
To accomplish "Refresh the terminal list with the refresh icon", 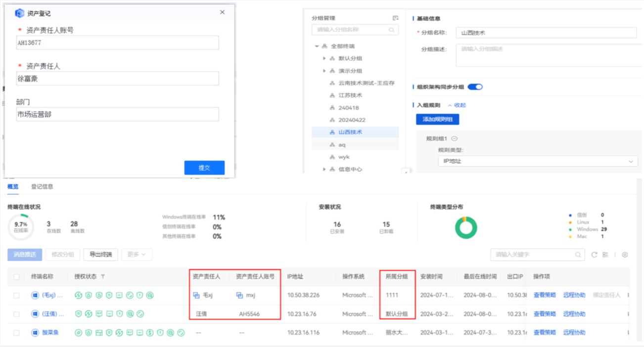I will (x=594, y=255).
